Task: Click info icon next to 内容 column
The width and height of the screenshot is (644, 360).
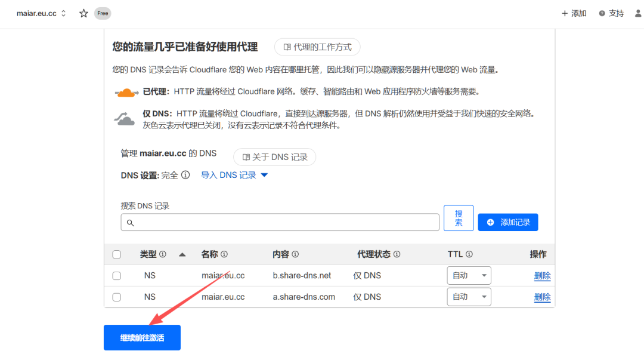Action: tap(295, 254)
